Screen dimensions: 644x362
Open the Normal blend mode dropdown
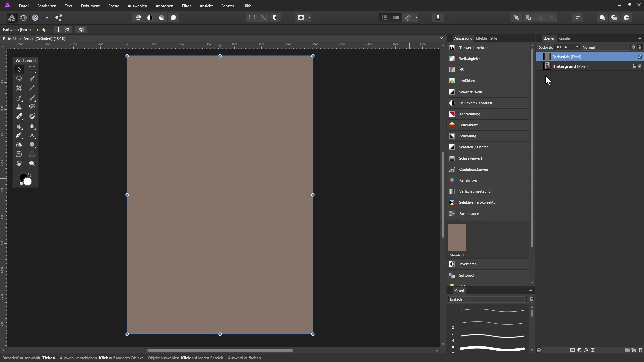click(606, 47)
